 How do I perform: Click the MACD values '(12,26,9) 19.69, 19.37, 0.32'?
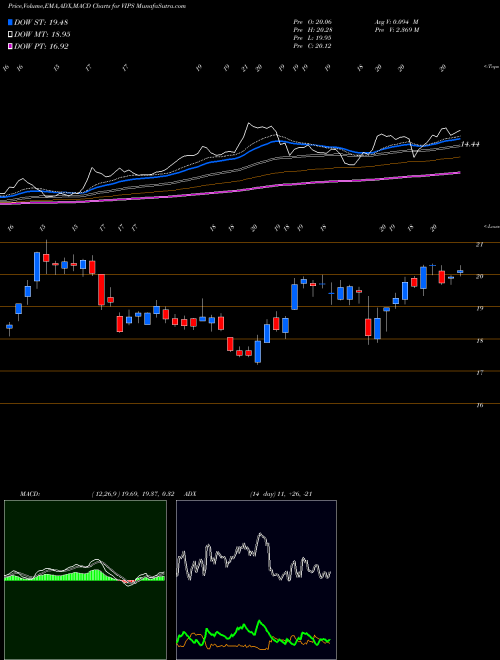[133, 494]
